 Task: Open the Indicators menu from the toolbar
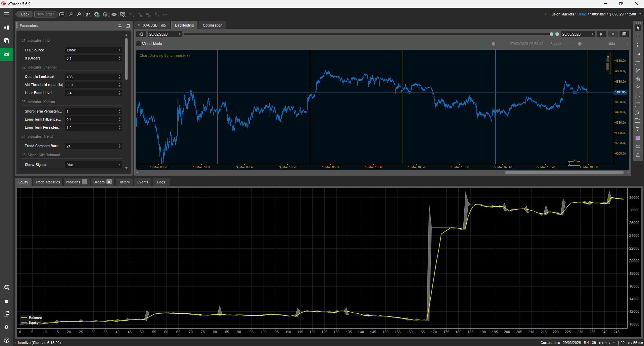[x=97, y=14]
